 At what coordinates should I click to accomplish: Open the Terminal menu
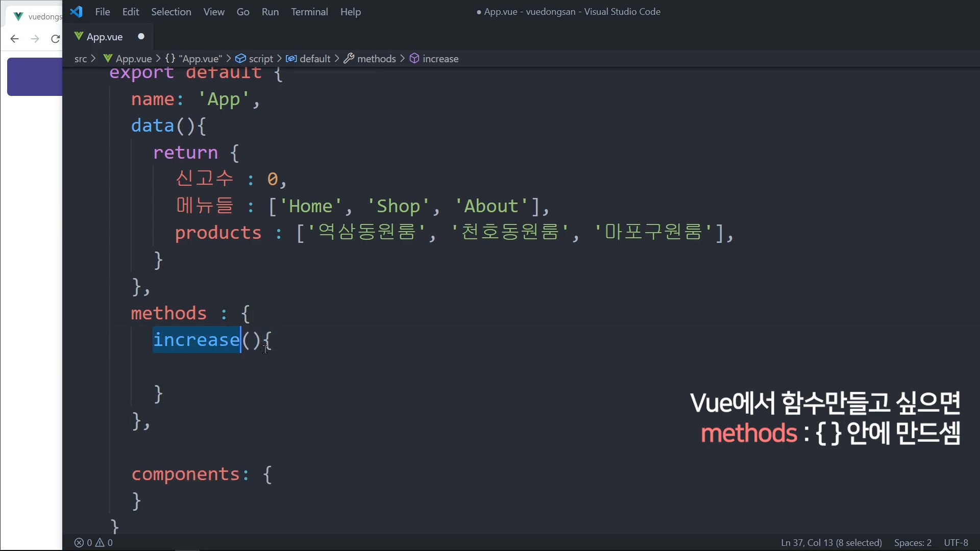click(309, 12)
